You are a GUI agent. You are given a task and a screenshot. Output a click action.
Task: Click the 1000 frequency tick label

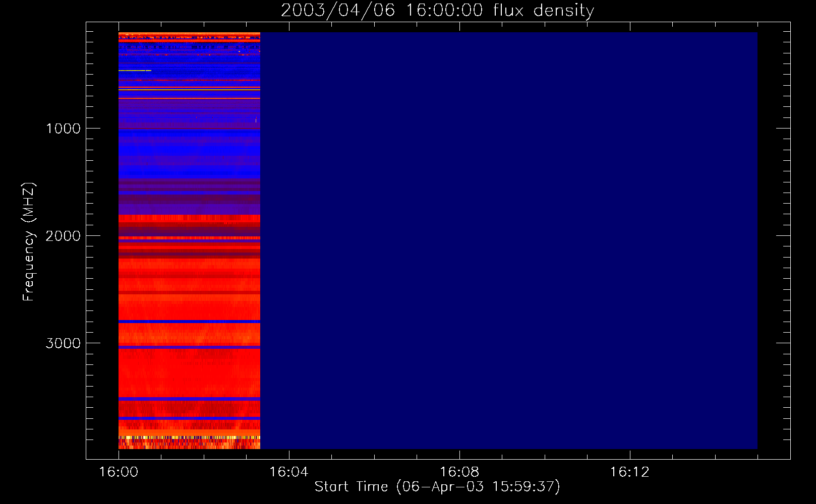[64, 129]
